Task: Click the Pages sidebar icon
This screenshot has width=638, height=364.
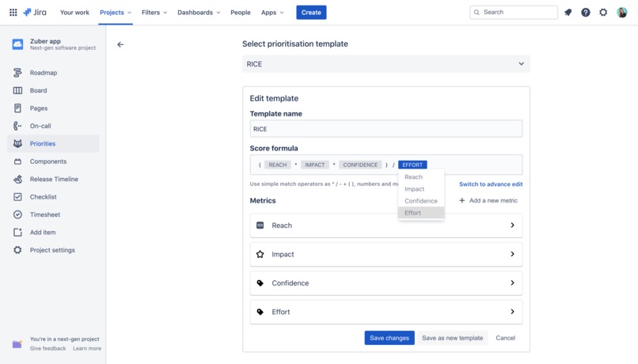Action: click(17, 108)
